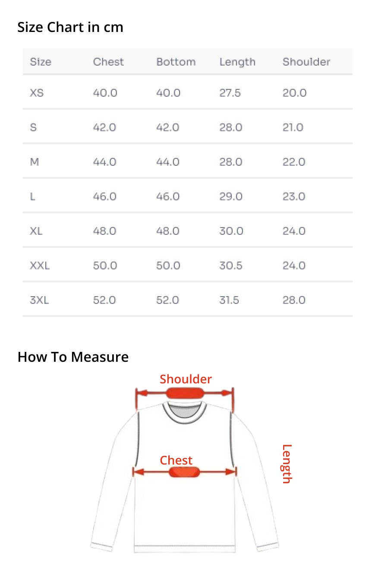Click the red Chest label on the diagram
This screenshot has height=588, width=372.
[176, 460]
